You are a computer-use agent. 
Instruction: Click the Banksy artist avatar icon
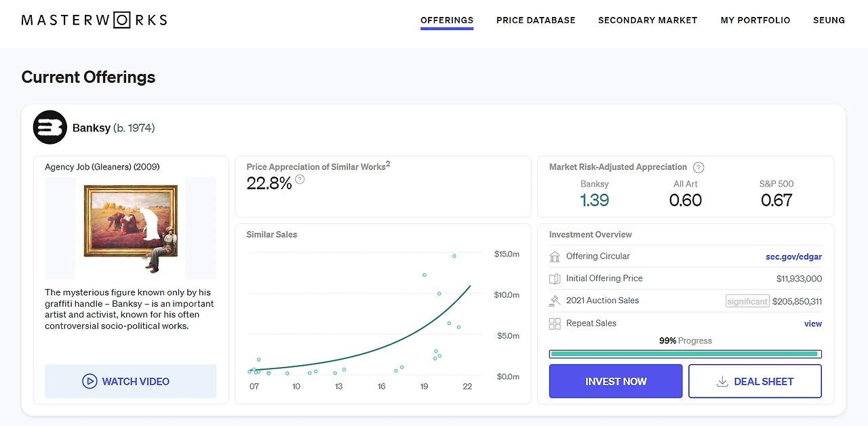click(50, 128)
